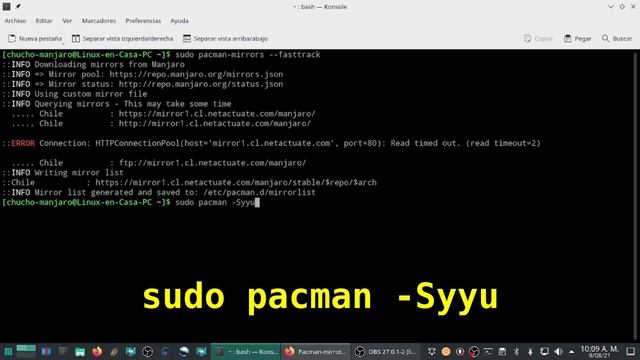Viewport: 640px width, 360px height.
Task: Open the Editar menu
Action: pos(44,21)
